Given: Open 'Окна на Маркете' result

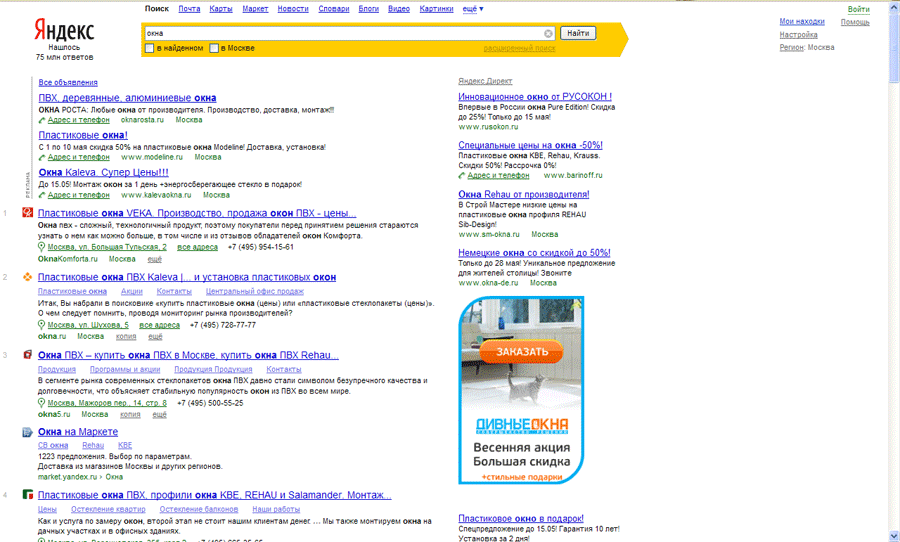Looking at the screenshot, I should 78,432.
